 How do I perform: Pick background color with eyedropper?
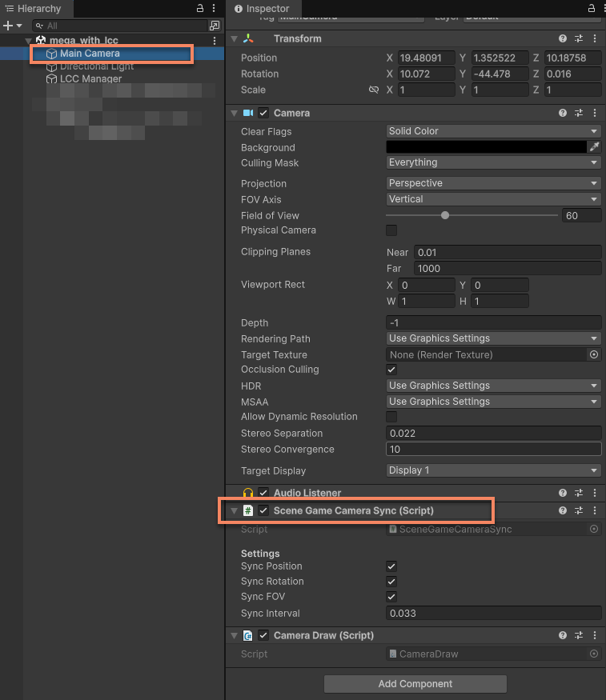coord(594,147)
